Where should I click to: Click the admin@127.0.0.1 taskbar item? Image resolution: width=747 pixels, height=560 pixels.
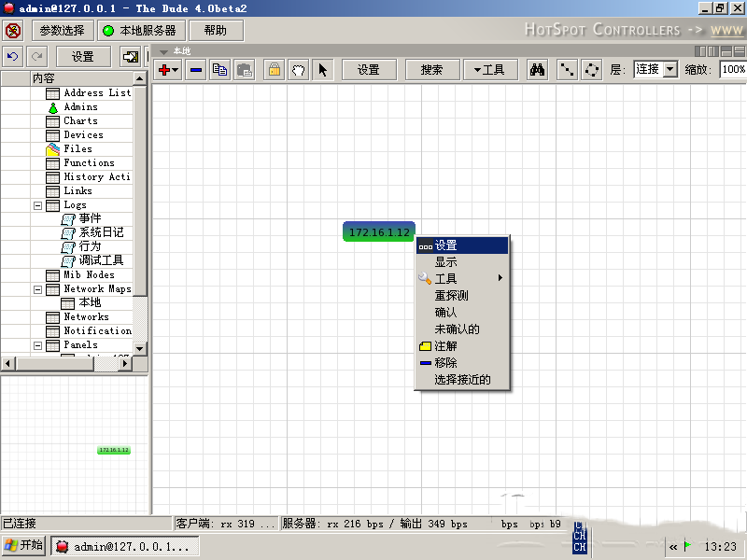click(x=125, y=547)
